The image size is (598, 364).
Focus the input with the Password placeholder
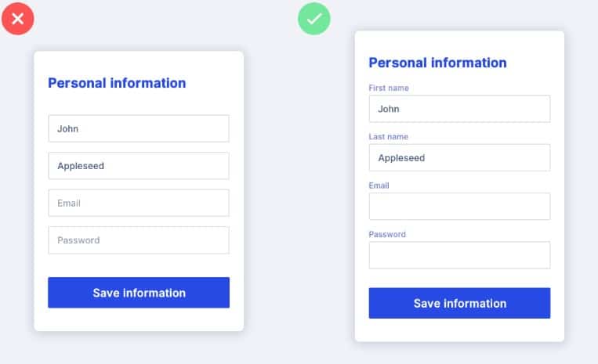[139, 240]
